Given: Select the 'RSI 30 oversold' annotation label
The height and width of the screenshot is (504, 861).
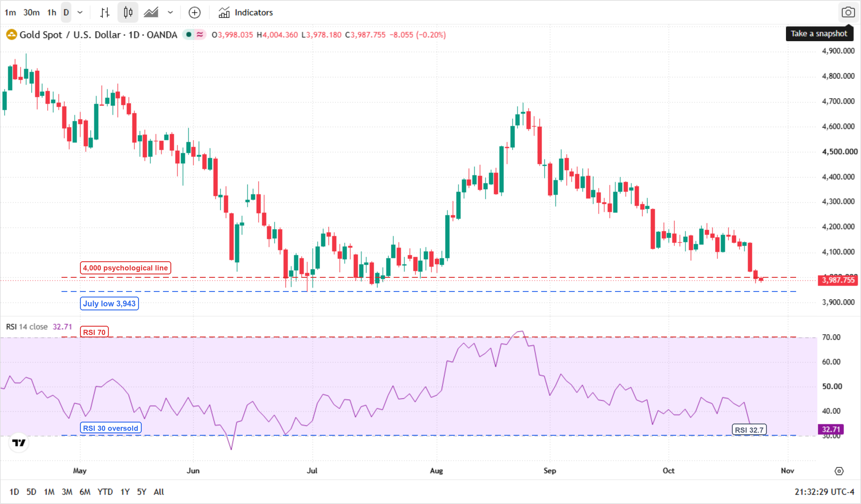Looking at the screenshot, I should pyautogui.click(x=111, y=428).
